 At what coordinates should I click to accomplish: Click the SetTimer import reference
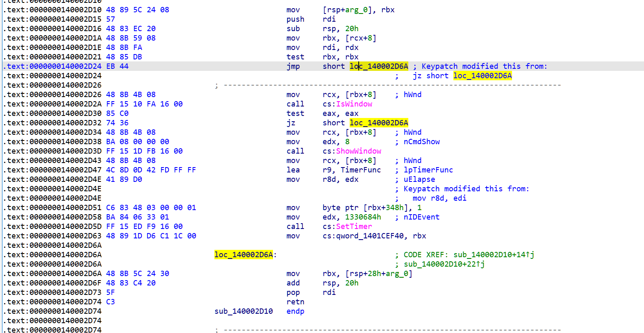pyautogui.click(x=354, y=227)
